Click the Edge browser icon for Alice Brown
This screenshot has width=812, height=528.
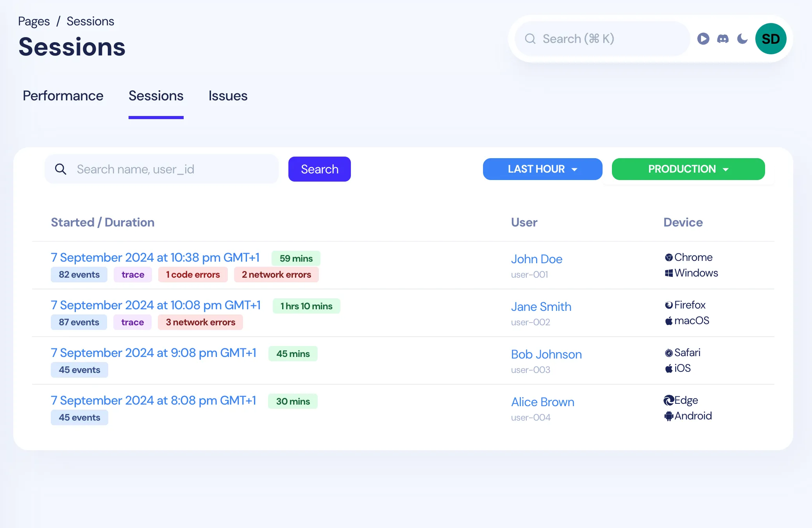[x=669, y=400]
